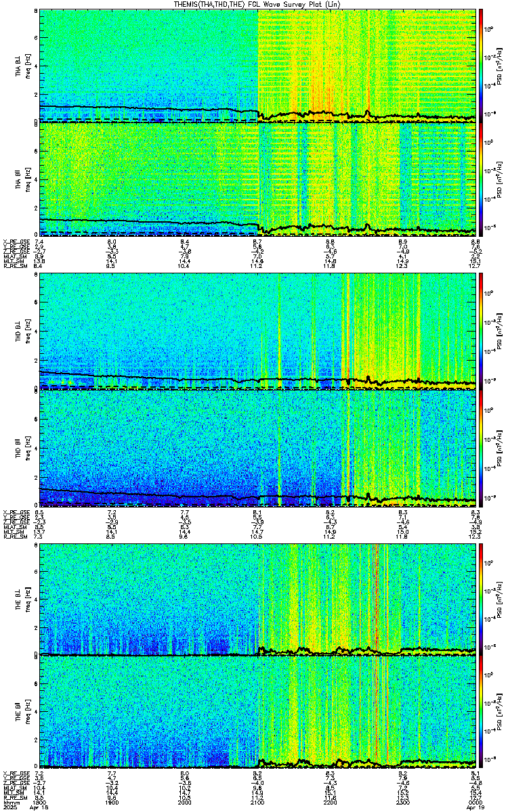
Task: Click the 2025 year label
Action: click(10, 808)
